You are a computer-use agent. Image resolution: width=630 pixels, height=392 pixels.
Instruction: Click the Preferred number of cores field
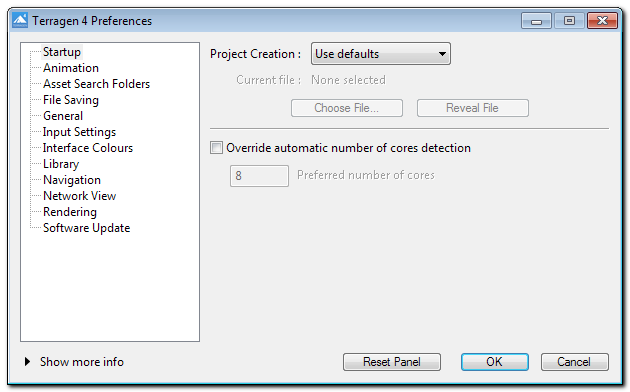pos(259,176)
